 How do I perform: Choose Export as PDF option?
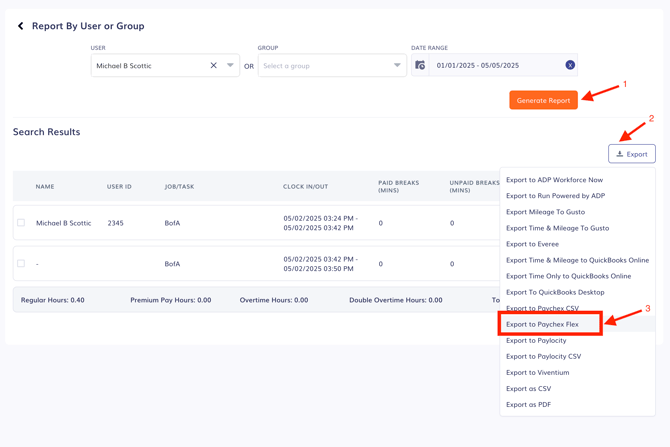tap(528, 404)
